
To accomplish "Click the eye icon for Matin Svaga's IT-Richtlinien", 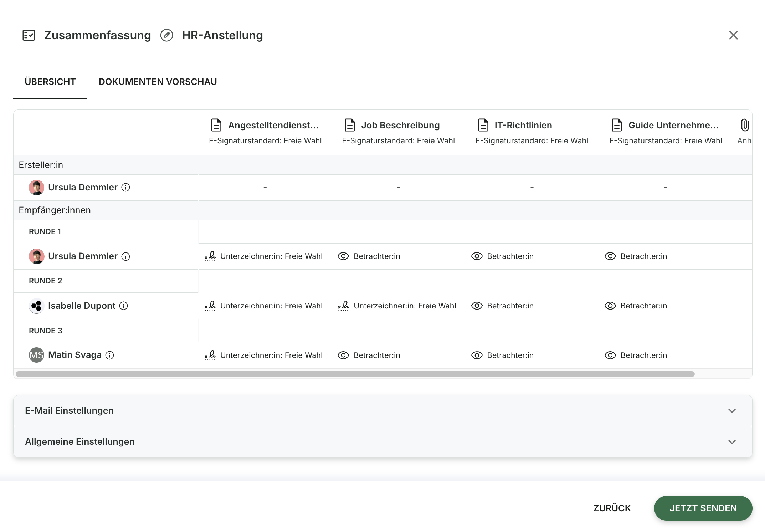I will point(477,355).
